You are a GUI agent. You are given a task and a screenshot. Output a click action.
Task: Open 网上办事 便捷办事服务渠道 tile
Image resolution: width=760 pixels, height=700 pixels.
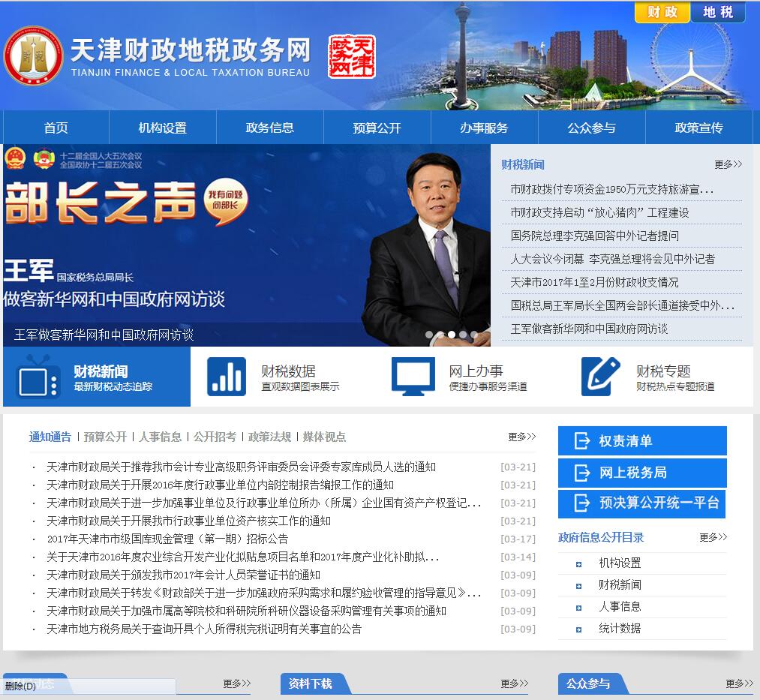pyautogui.click(x=473, y=377)
